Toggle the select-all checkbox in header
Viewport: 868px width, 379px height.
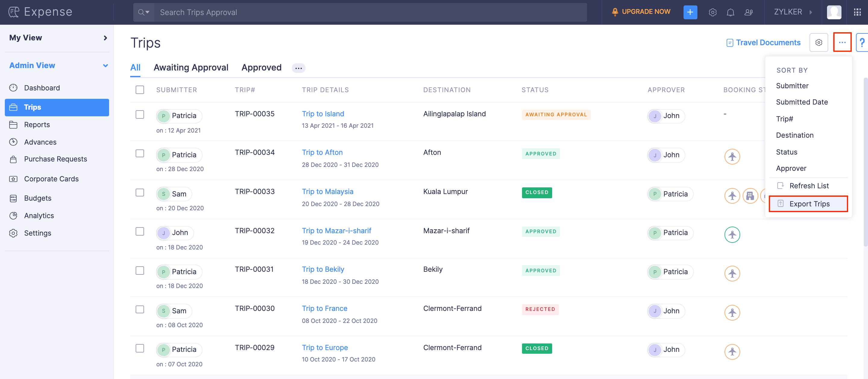pyautogui.click(x=140, y=89)
